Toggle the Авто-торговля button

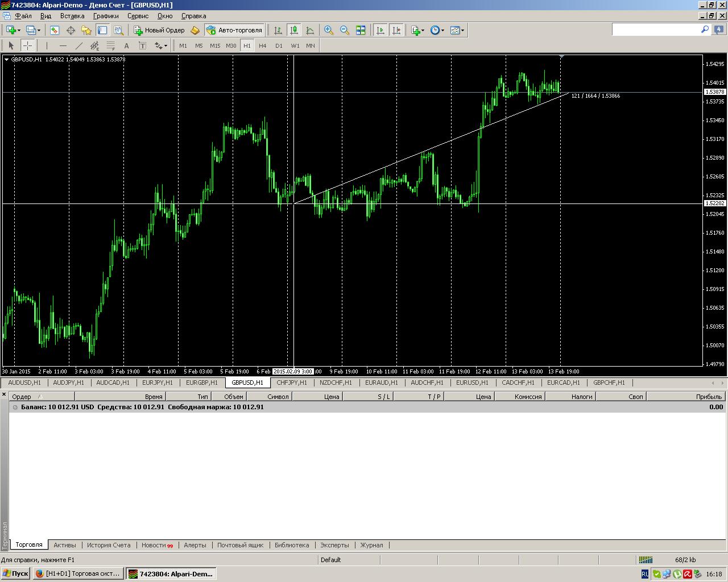point(234,30)
